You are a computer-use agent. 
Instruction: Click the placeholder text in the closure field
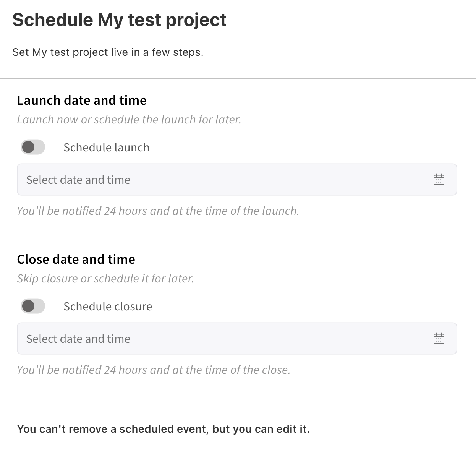click(78, 339)
